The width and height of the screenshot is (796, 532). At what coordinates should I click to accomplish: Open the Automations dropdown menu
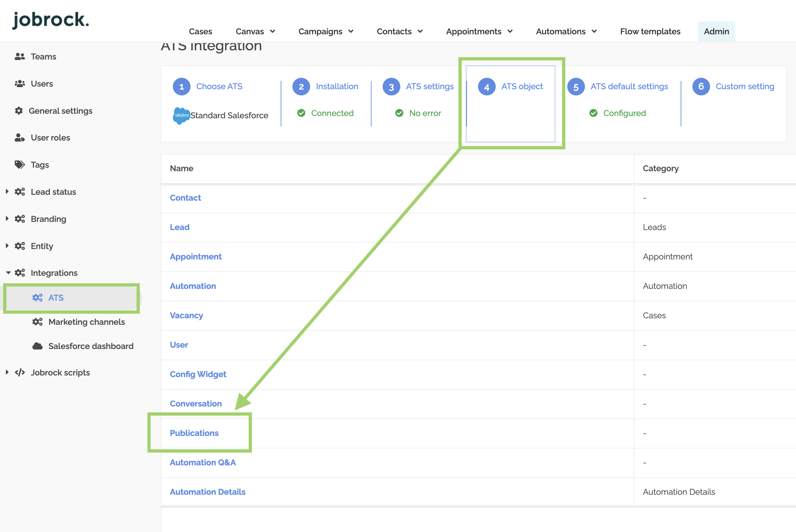tap(566, 32)
